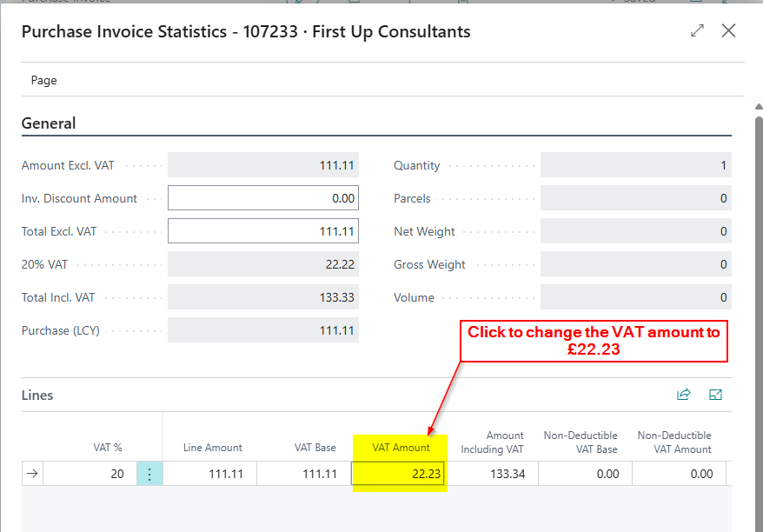Sort by VAT Amount column header
This screenshot has width=763, height=532.
click(401, 448)
